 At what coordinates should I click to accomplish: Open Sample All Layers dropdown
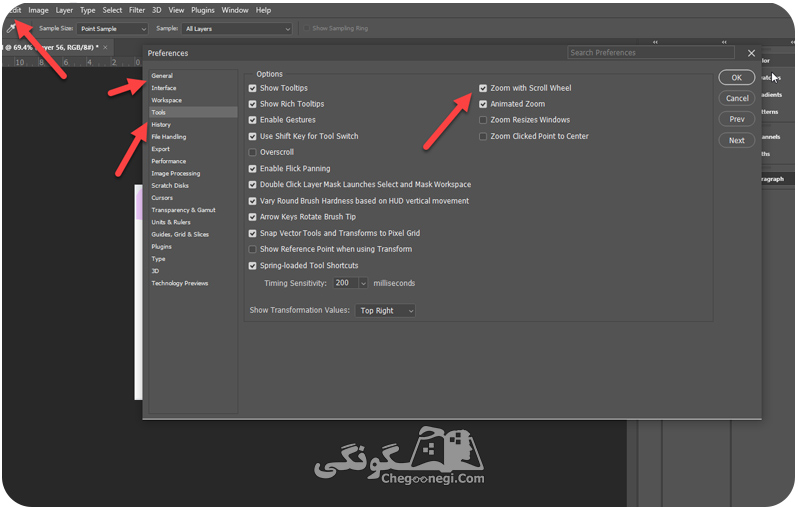(x=237, y=29)
